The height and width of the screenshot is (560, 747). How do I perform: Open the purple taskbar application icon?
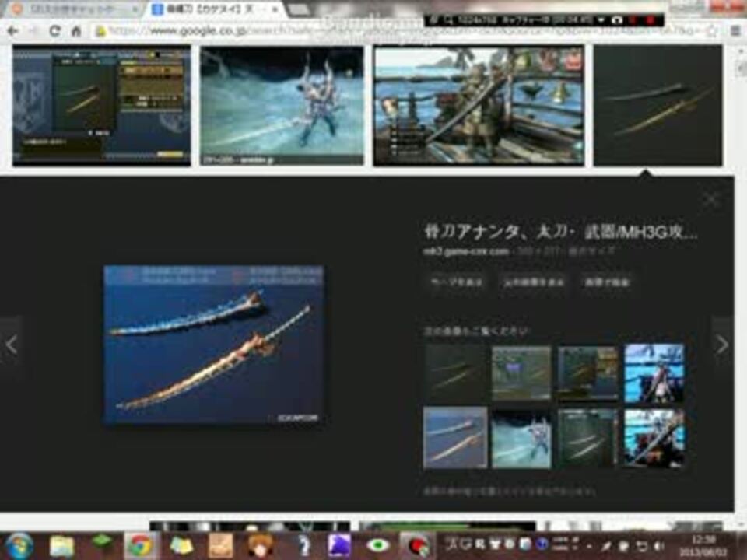pyautogui.click(x=339, y=546)
